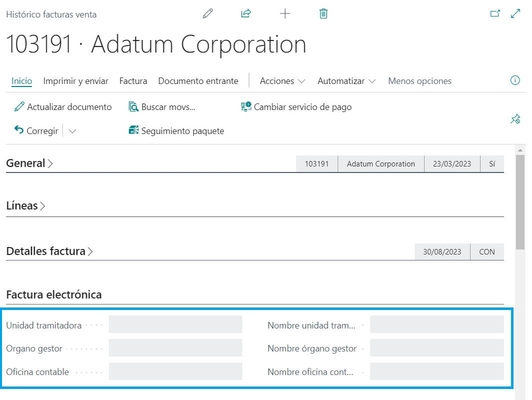Click the information circle icon
Image resolution: width=532 pixels, height=400 pixels.
tap(515, 80)
